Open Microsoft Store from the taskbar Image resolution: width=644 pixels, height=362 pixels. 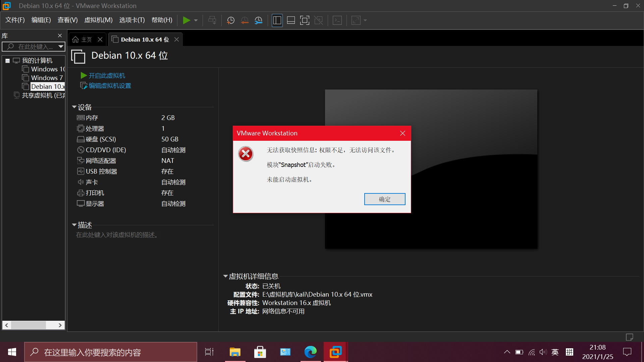(260, 352)
